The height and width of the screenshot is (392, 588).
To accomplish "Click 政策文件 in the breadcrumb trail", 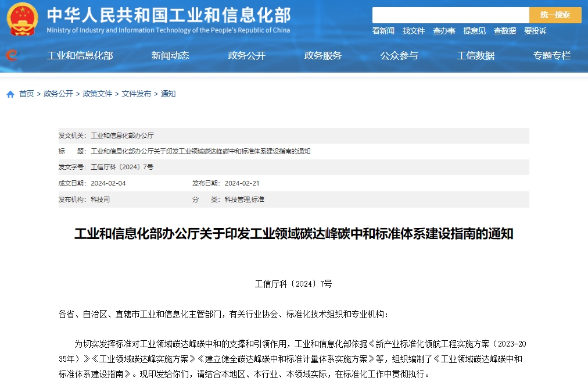I will pyautogui.click(x=97, y=93).
